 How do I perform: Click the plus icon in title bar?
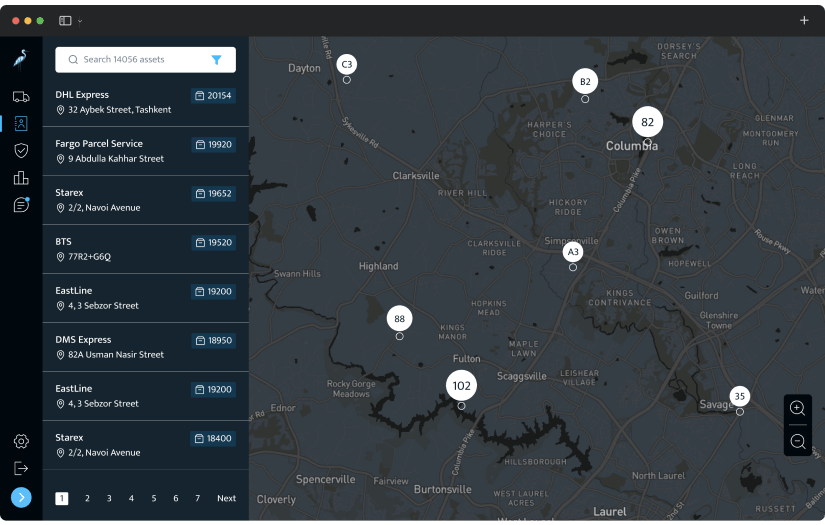click(x=804, y=21)
